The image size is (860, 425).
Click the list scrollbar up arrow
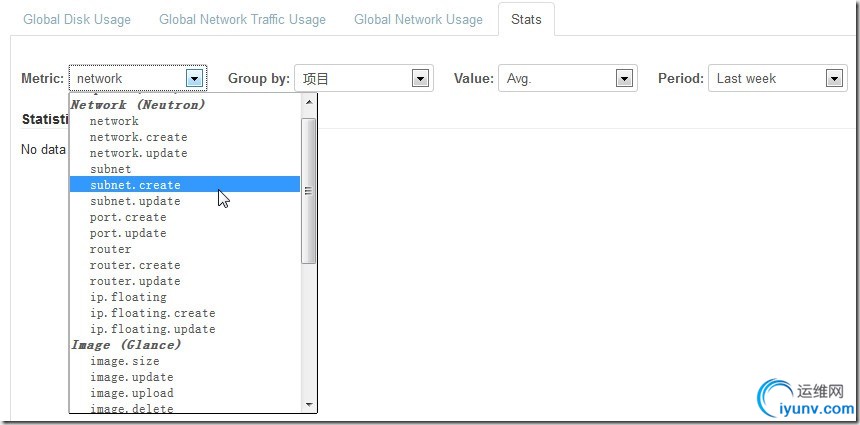tap(309, 102)
